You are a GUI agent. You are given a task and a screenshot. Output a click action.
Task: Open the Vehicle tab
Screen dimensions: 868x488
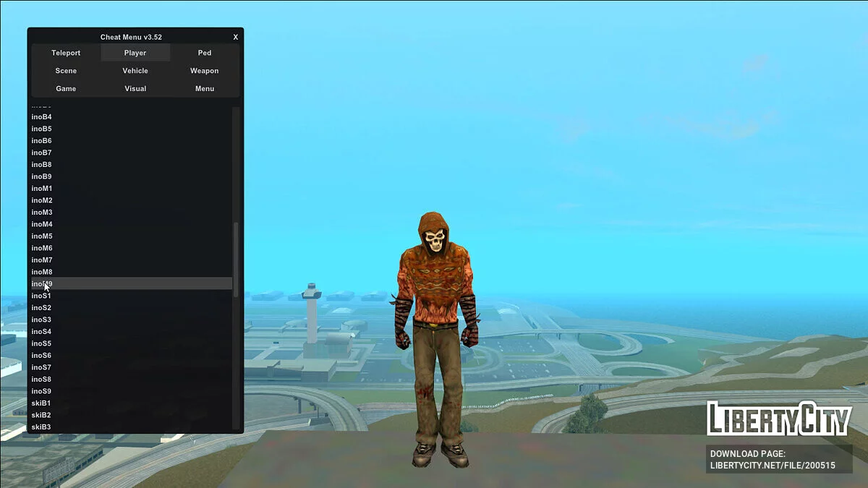click(135, 71)
